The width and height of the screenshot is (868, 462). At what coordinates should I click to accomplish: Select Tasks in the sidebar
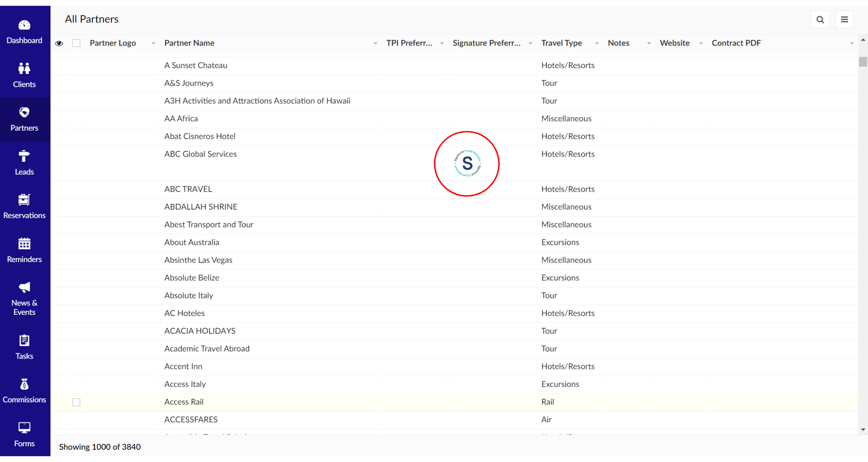coord(24,347)
